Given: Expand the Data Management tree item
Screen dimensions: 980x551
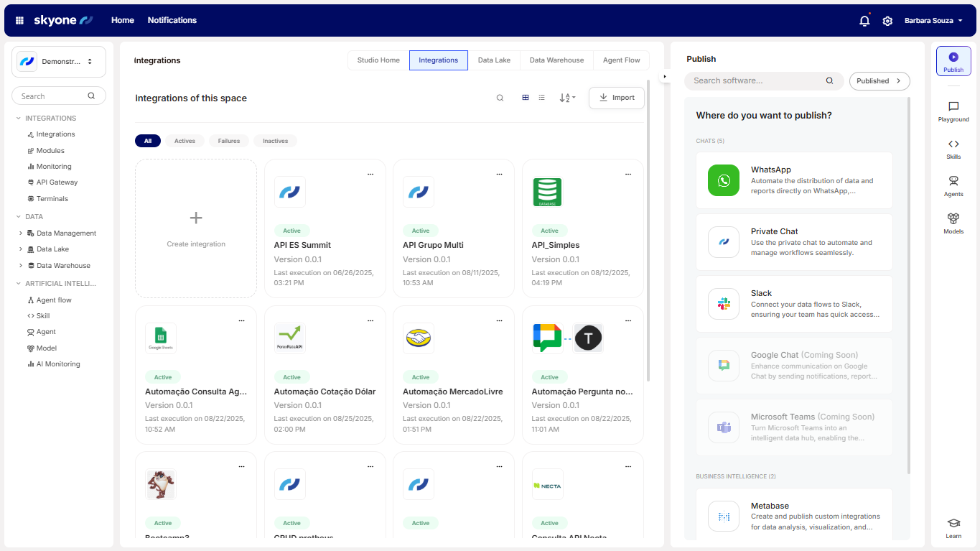Looking at the screenshot, I should pyautogui.click(x=21, y=233).
